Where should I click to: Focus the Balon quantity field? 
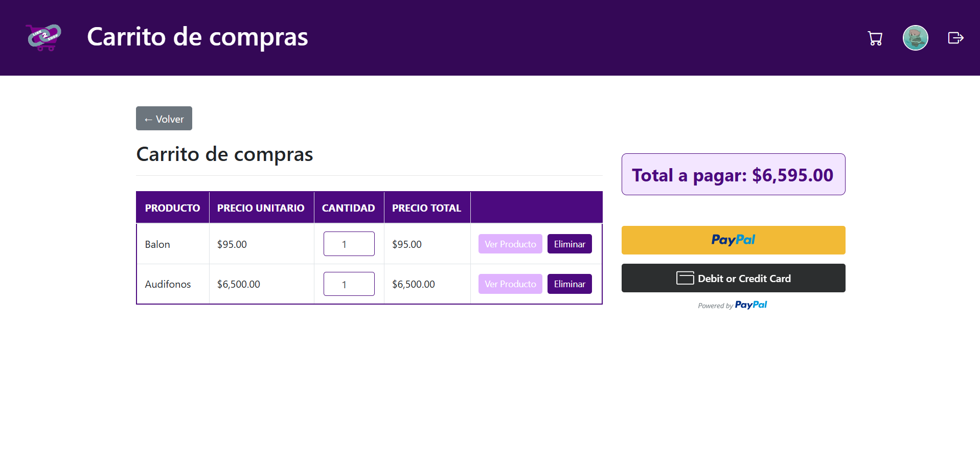tap(349, 244)
